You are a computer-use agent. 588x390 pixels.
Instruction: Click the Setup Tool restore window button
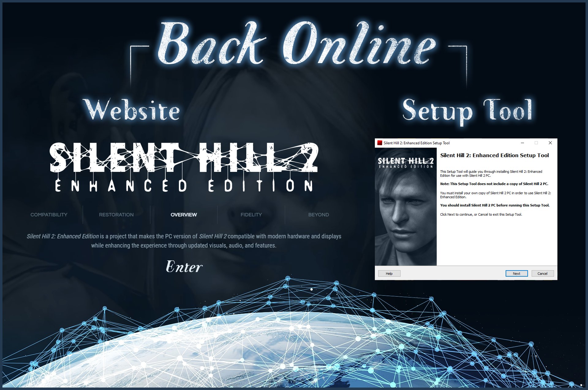(535, 143)
